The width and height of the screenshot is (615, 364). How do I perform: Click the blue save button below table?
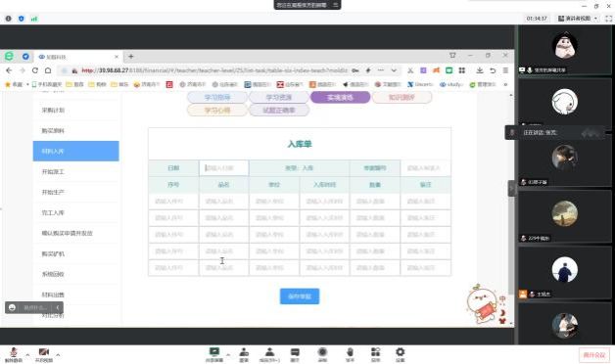click(x=300, y=296)
